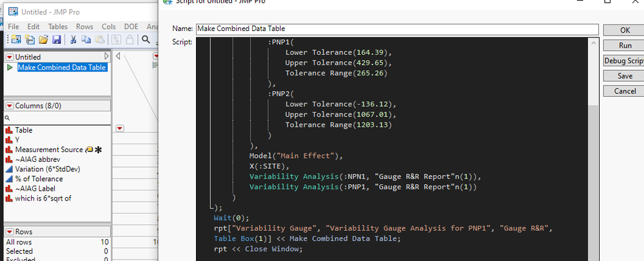The image size is (644, 261).
Task: Open the Rows panel red triangle menu
Action: (x=10, y=232)
